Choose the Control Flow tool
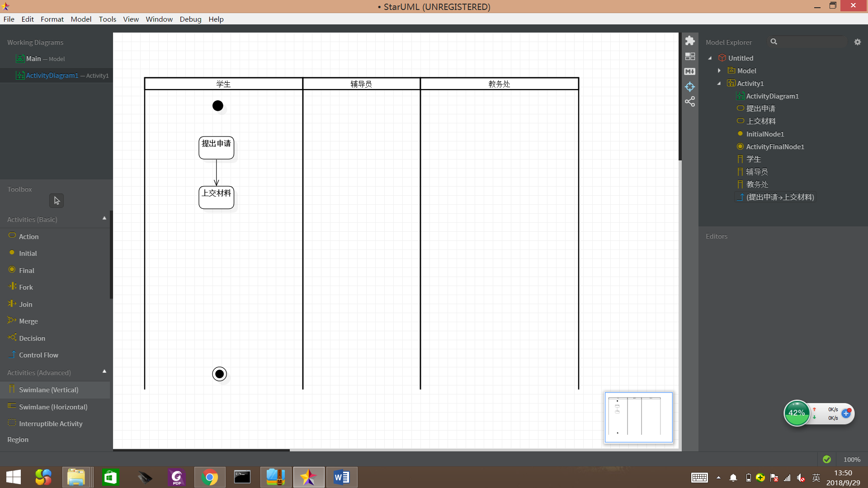868x488 pixels. pyautogui.click(x=38, y=355)
